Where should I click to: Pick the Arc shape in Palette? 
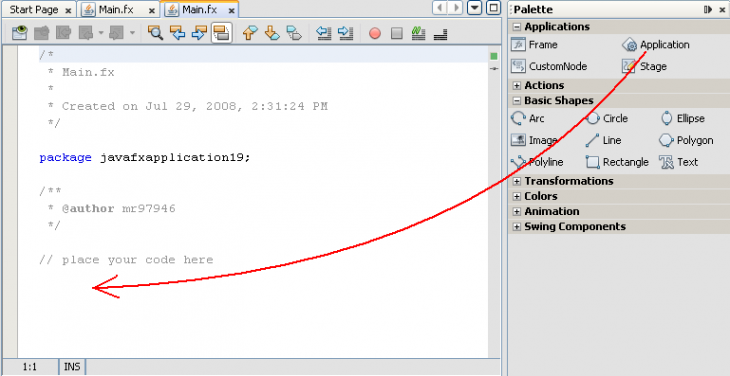pyautogui.click(x=527, y=119)
